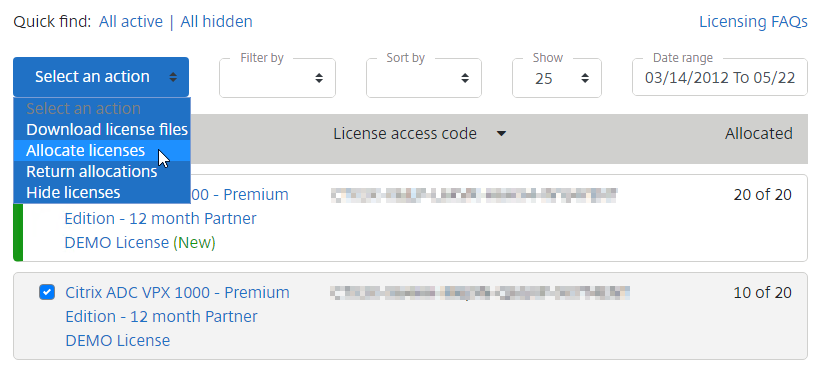Change the Show 25 entries dropdown
Image resolution: width=814 pixels, height=365 pixels.
point(557,78)
